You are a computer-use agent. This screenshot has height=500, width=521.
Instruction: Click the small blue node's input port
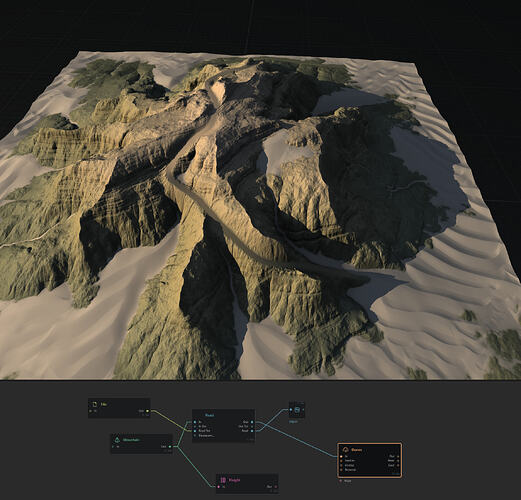pyautogui.click(x=291, y=410)
